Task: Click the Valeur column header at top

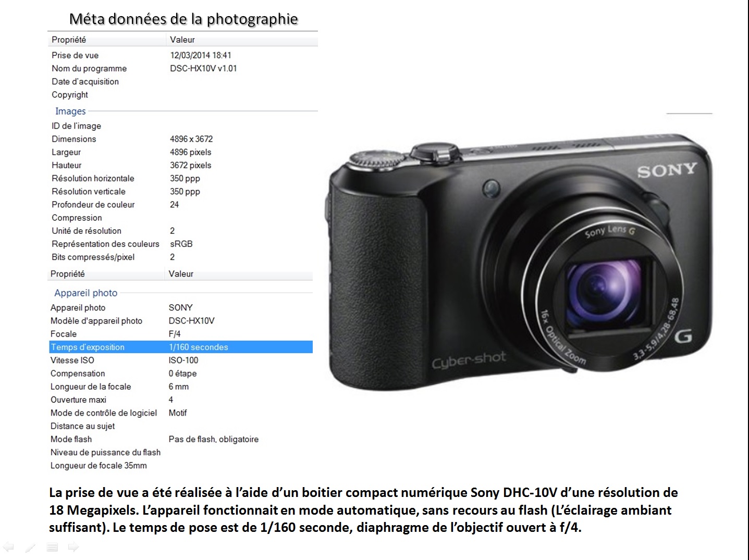Action: 182,40
